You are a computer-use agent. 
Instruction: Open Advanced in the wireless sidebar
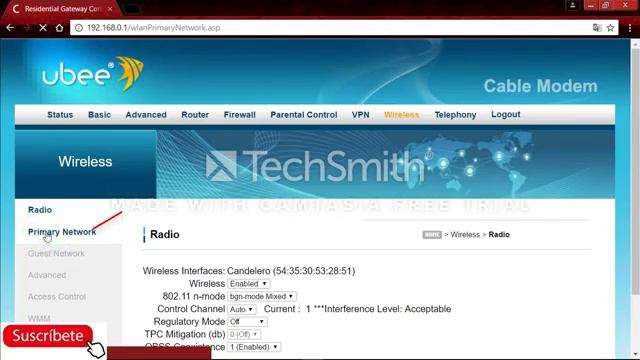pyautogui.click(x=47, y=275)
